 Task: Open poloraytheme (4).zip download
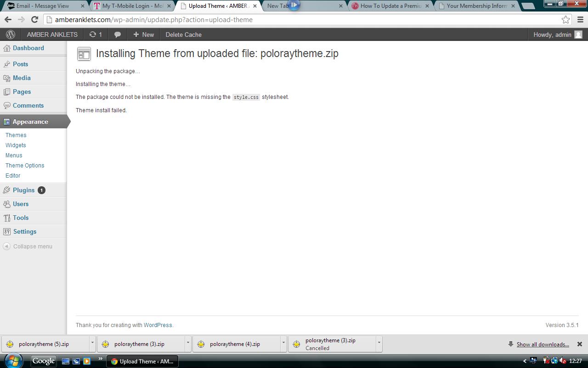tap(236, 344)
